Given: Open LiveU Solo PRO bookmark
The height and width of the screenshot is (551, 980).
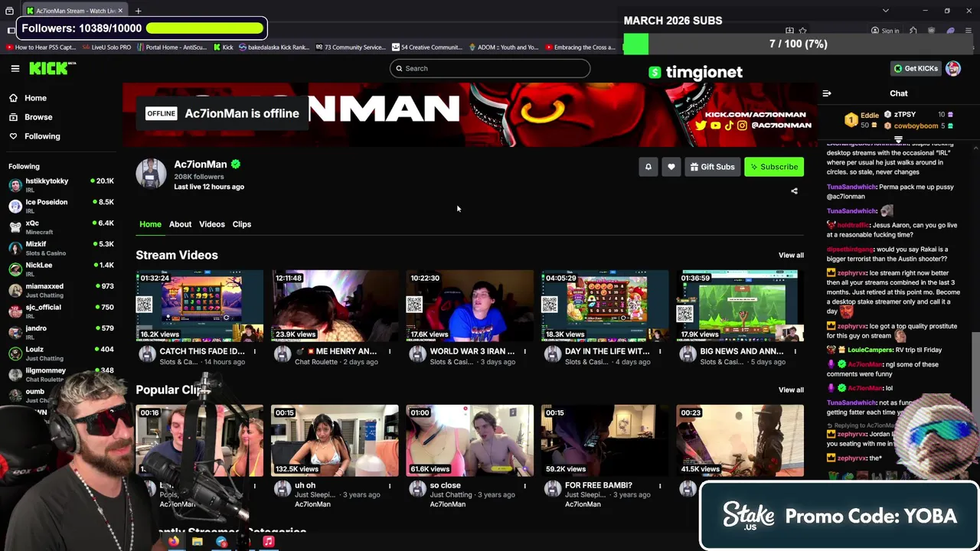Looking at the screenshot, I should [x=106, y=47].
